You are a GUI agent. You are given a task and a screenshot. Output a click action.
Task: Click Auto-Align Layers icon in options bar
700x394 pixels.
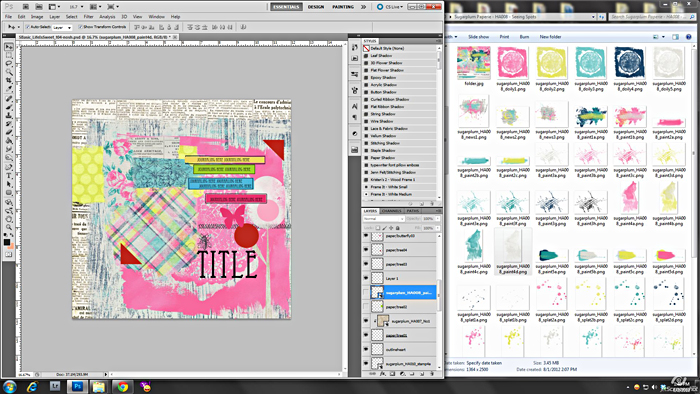(243, 27)
